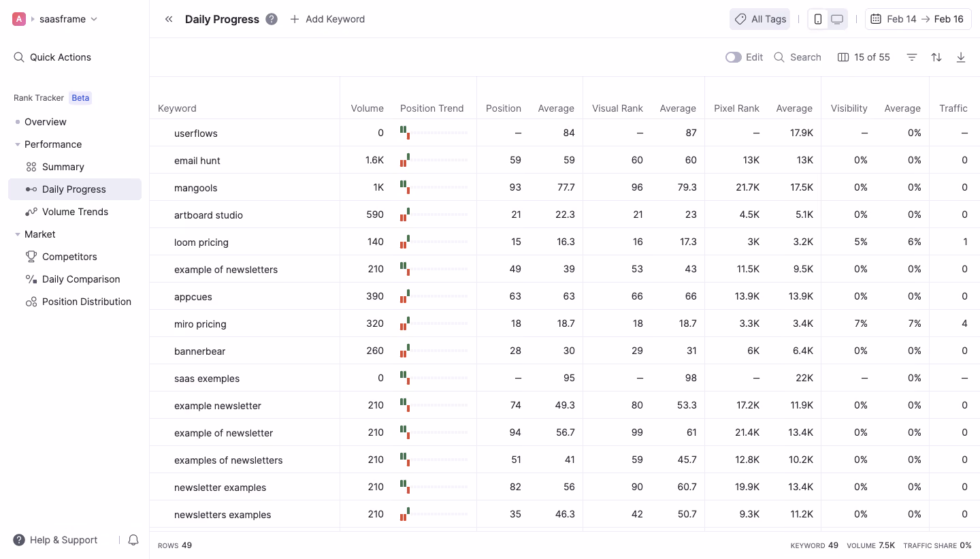Open Quick Actions
This screenshot has height=559, width=980.
tap(52, 57)
